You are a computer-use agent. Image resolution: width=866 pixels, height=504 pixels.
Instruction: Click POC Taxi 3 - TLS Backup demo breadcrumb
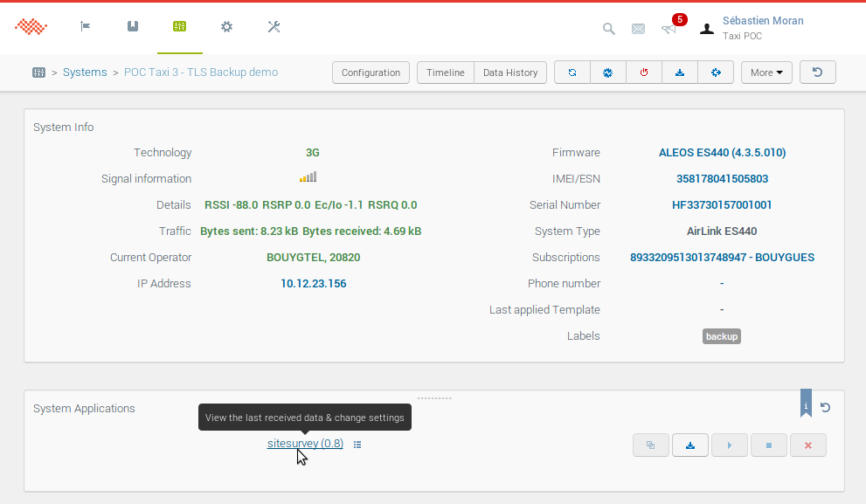201,72
